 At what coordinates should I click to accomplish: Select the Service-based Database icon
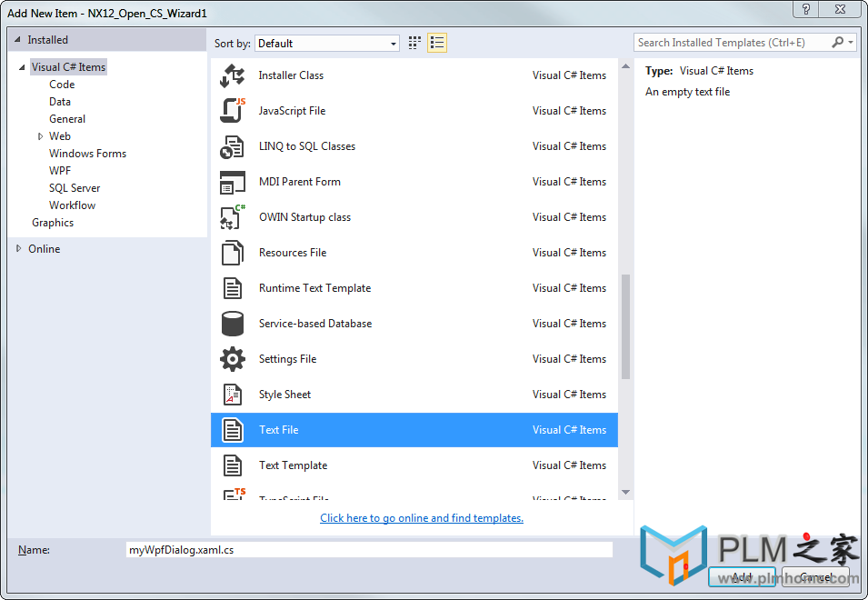233,324
